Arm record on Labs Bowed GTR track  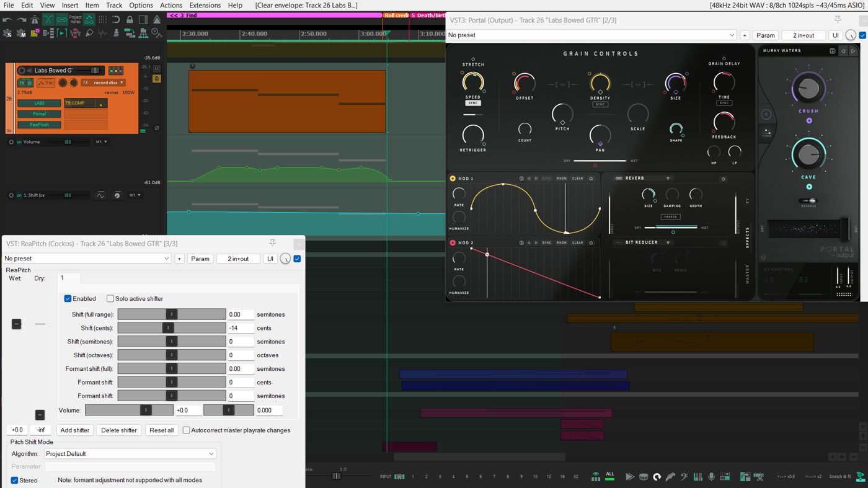pyautogui.click(x=22, y=71)
